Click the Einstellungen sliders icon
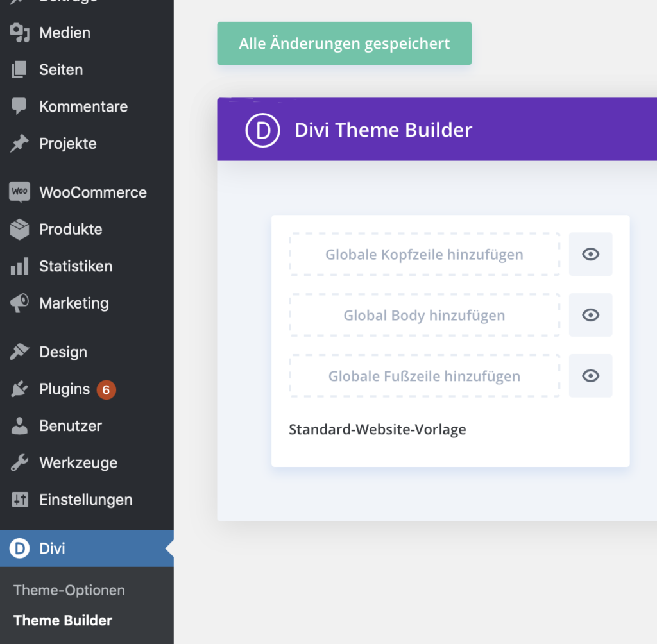Screen dimensions: 657x644 19,500
